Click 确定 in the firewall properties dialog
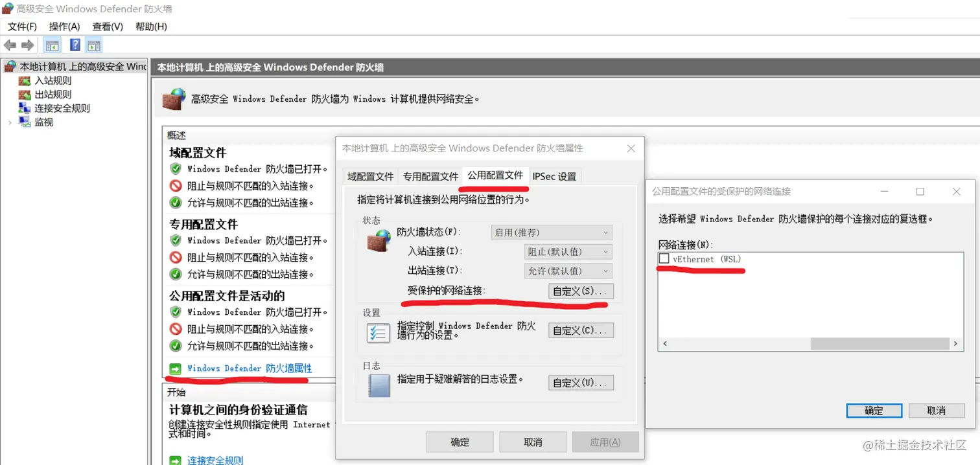Screen dimensions: 980x465 click(460, 442)
